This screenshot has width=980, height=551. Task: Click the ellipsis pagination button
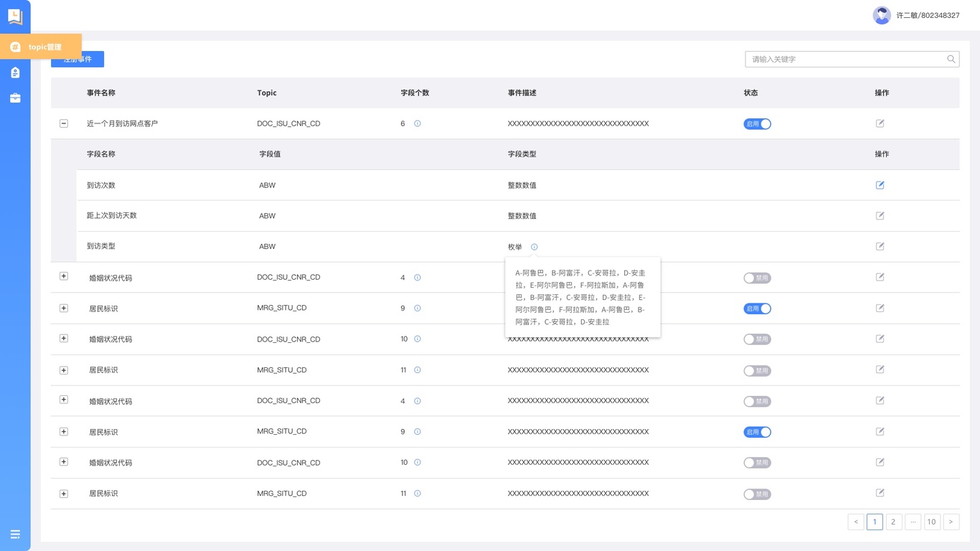[x=913, y=522]
